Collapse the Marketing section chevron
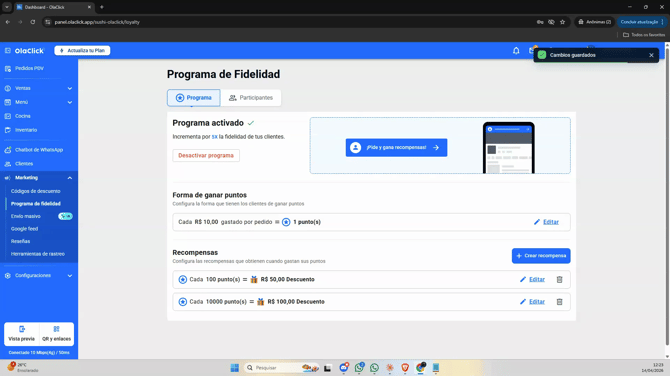 click(70, 178)
